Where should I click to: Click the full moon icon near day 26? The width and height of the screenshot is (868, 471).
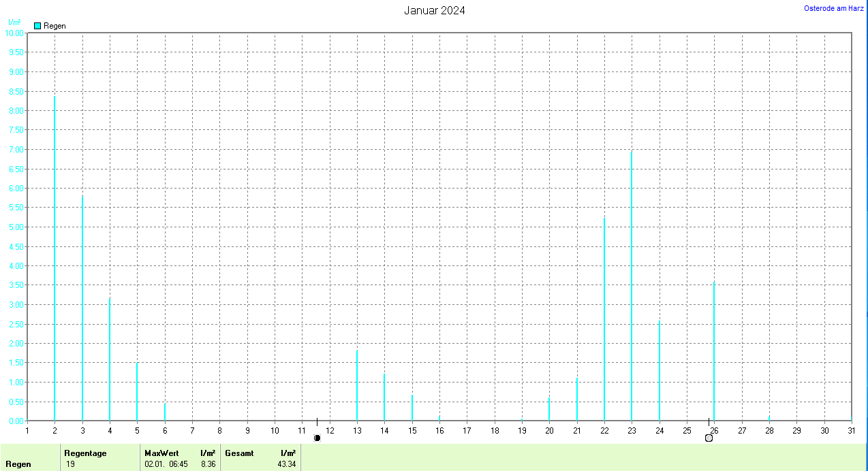pos(709,438)
